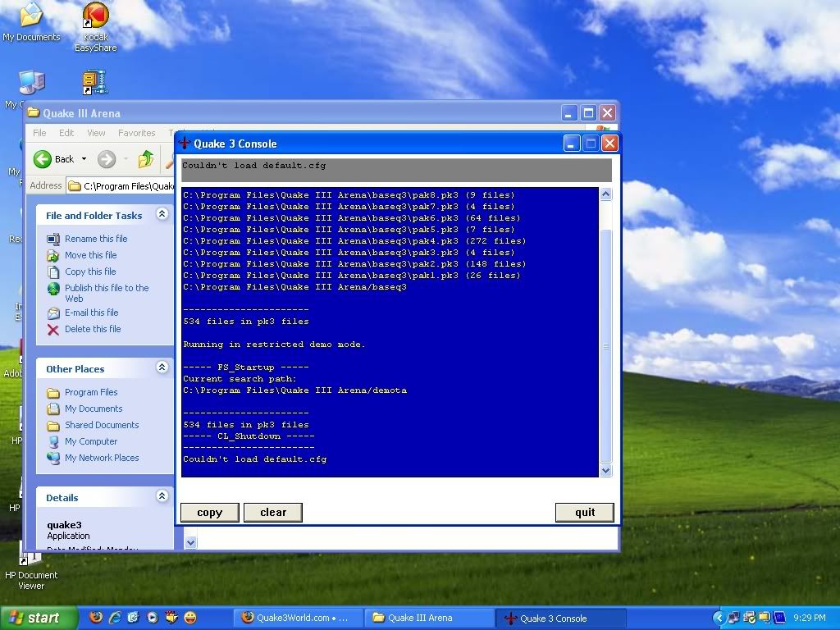
Task: Open the Kodak EasyShare desktop shortcut
Action: (x=95, y=27)
